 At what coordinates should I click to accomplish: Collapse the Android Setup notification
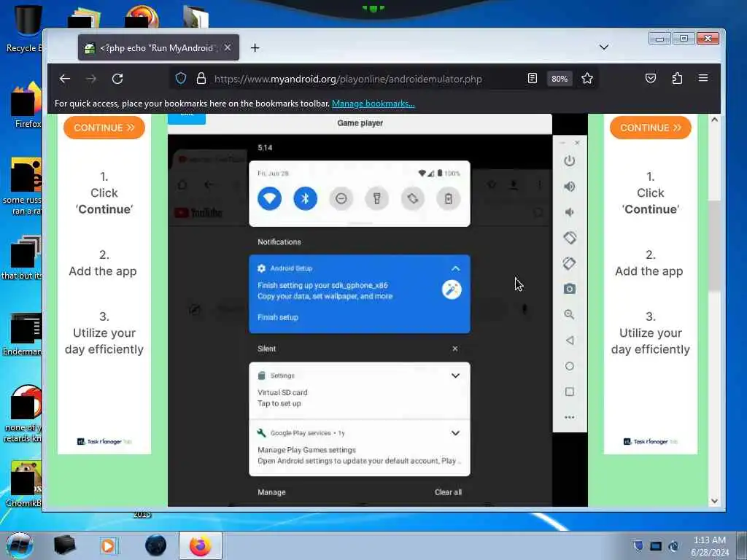tap(455, 268)
